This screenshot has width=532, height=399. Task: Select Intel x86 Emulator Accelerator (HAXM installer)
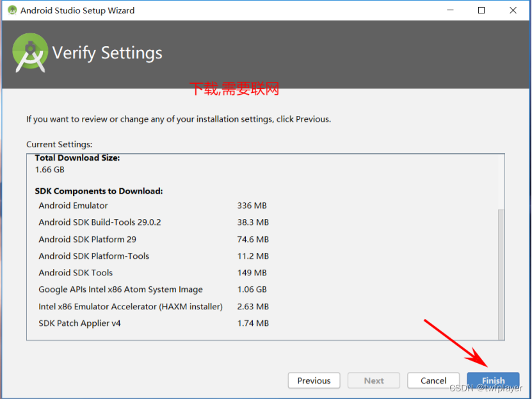[131, 306]
